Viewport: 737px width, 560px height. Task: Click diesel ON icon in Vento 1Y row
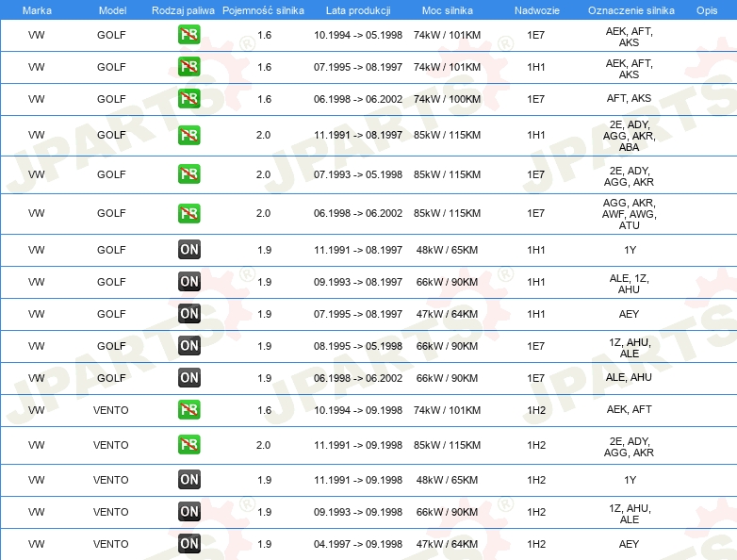pyautogui.click(x=188, y=479)
